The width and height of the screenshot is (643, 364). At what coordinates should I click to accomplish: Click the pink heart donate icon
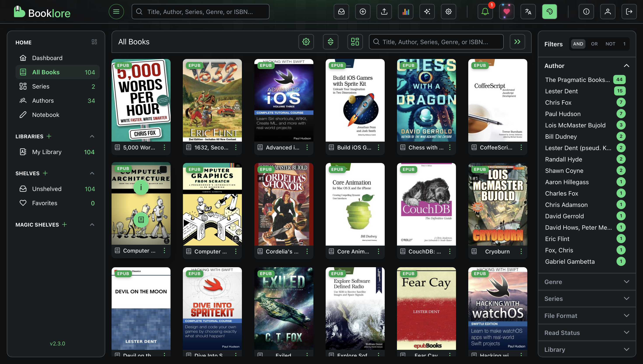507,12
